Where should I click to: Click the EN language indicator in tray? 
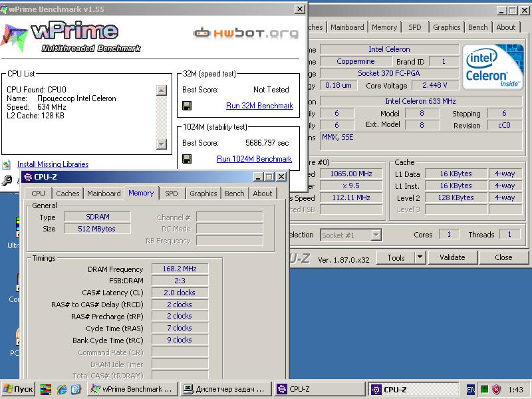(x=471, y=390)
